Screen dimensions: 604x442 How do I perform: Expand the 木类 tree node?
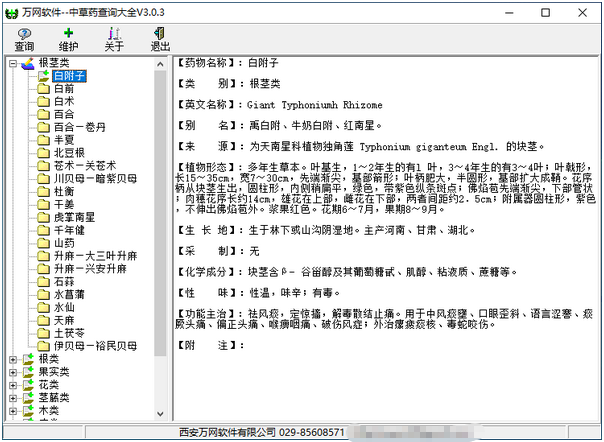[x=13, y=410]
